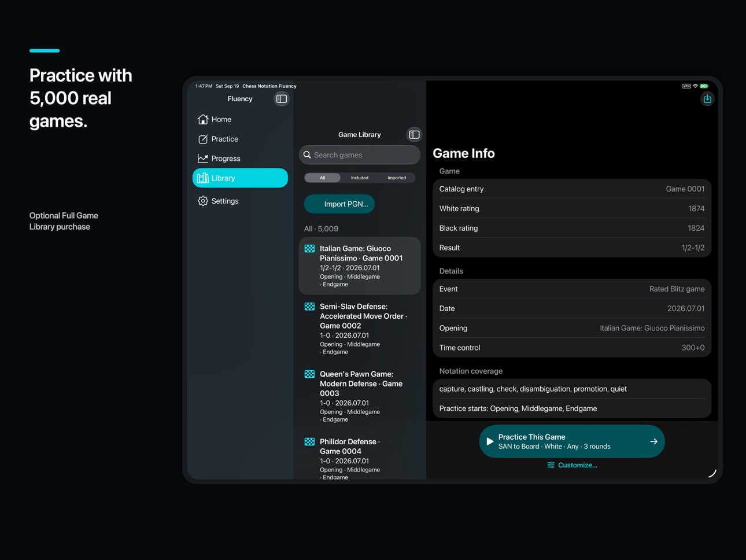Select Semi-Slav Defense Game 0002

pyautogui.click(x=360, y=329)
